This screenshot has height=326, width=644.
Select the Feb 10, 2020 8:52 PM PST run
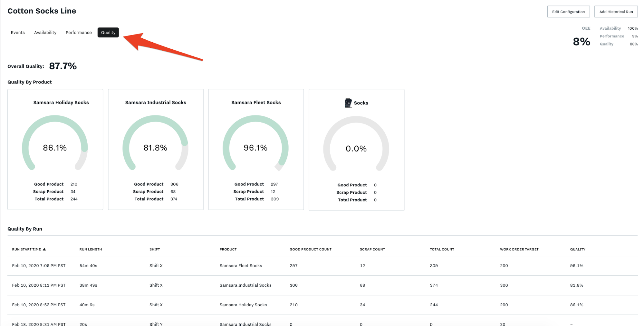pyautogui.click(x=322, y=305)
